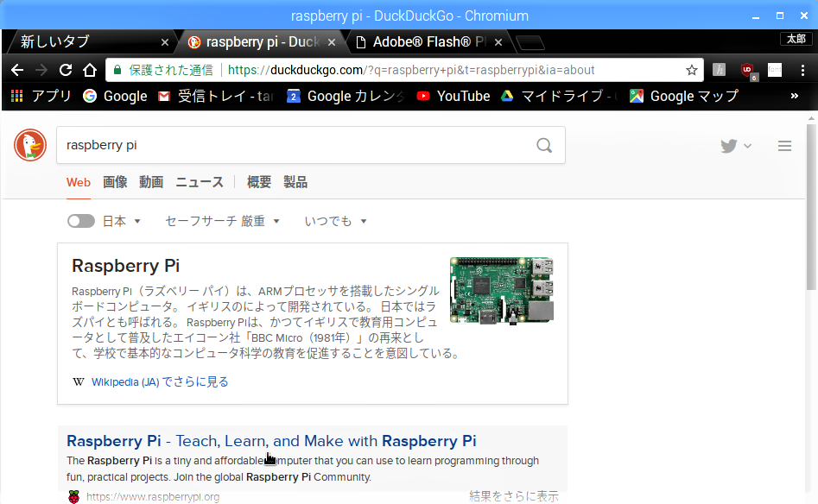Click the 保護された通信 secure lock indicator

tap(162, 70)
